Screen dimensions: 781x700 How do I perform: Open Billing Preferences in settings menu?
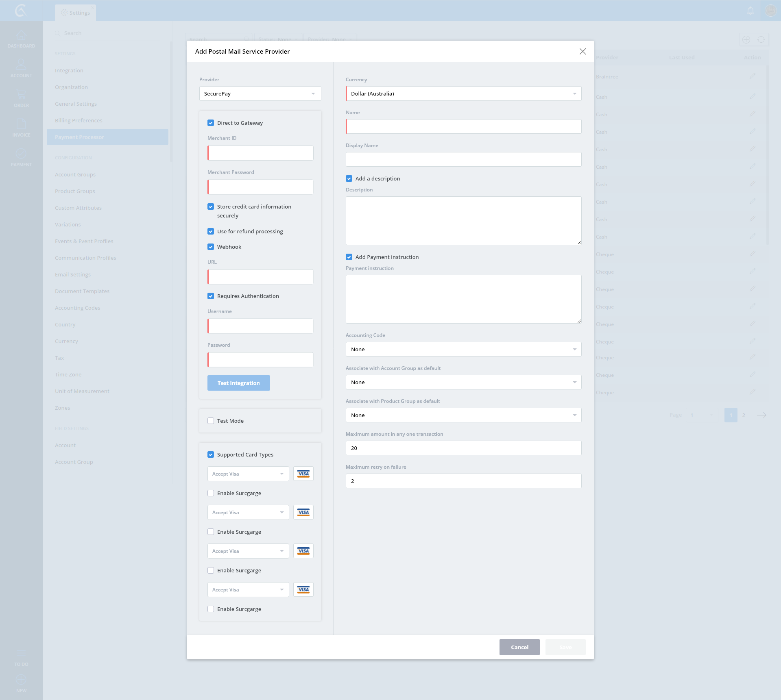coord(79,120)
